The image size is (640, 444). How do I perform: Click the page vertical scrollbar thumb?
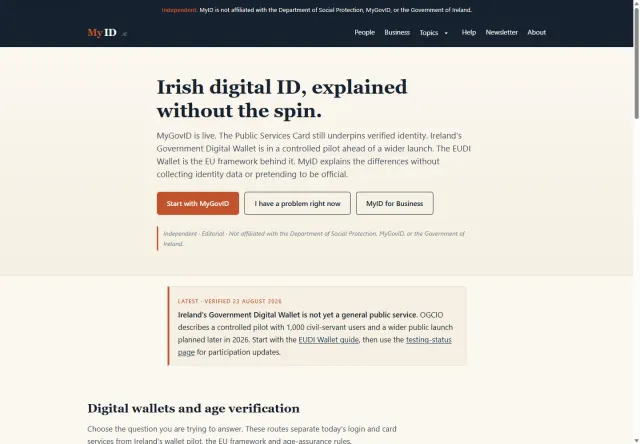click(x=636, y=63)
